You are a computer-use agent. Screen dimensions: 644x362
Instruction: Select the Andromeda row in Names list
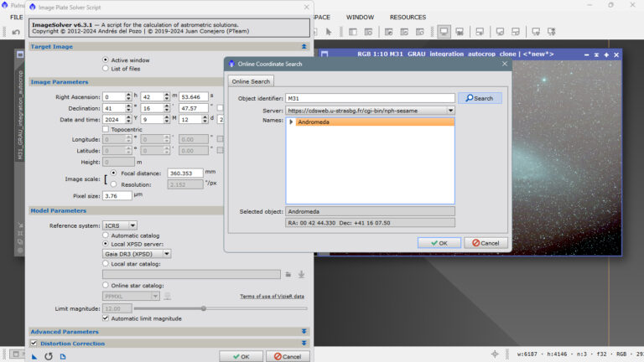[370, 122]
